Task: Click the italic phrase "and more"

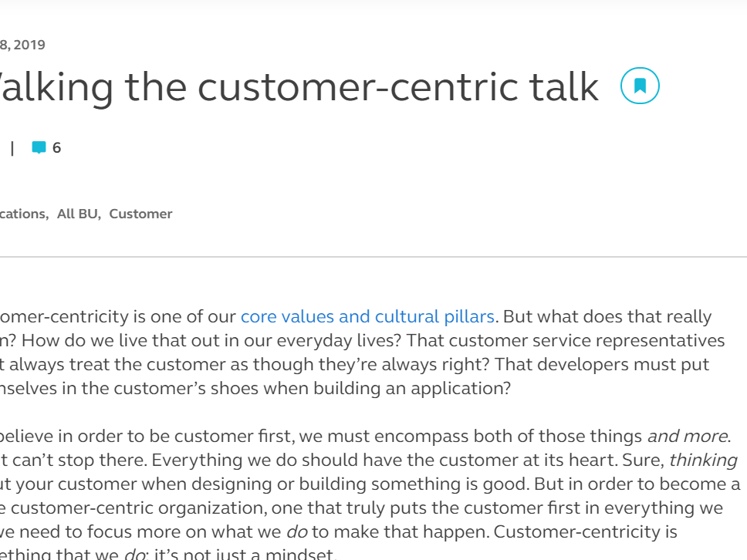Action: coord(688,436)
